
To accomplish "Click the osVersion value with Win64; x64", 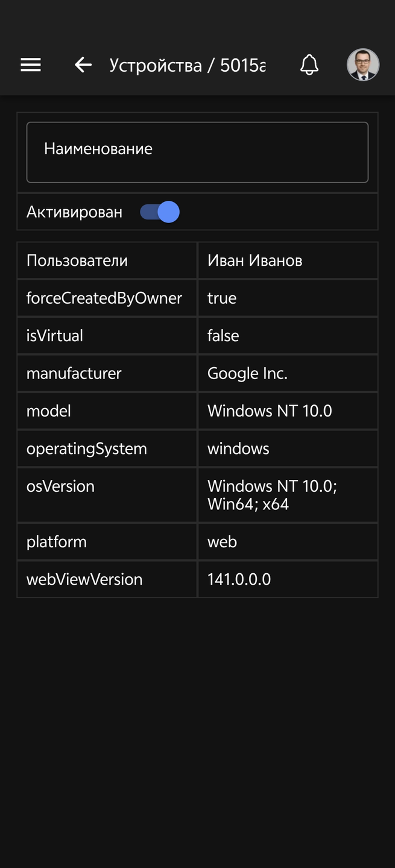I will [x=272, y=495].
